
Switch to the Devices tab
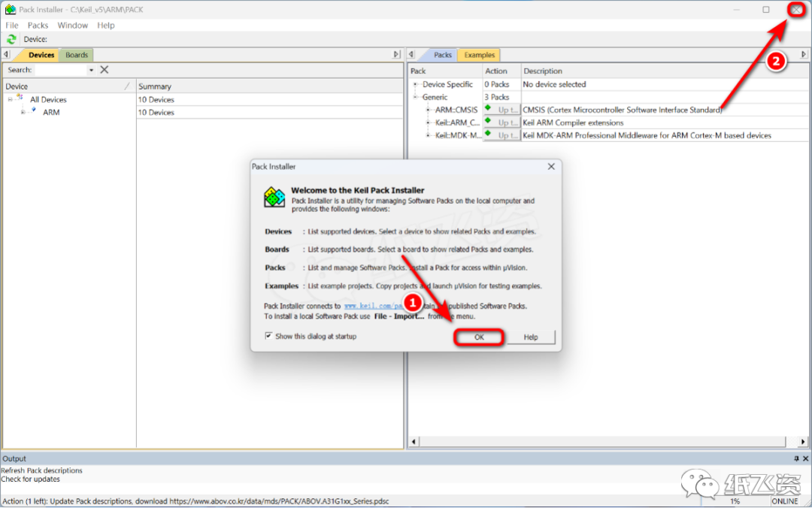pyautogui.click(x=41, y=55)
